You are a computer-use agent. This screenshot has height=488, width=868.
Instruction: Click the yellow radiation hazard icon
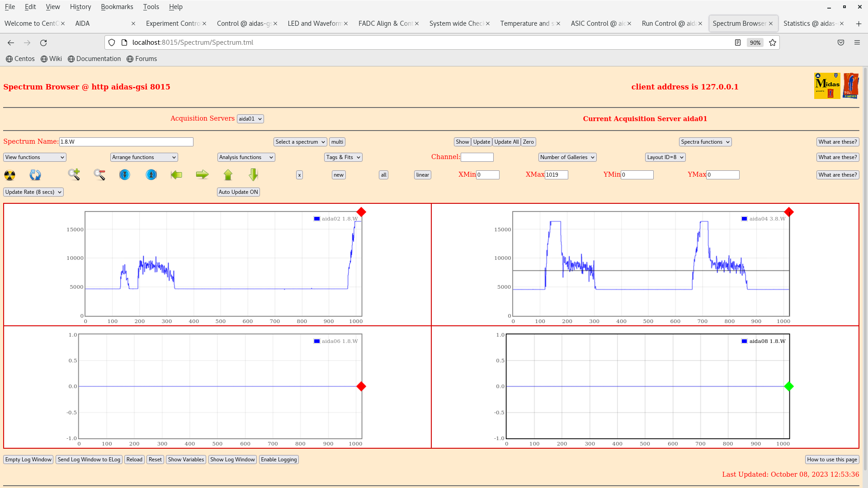[x=9, y=175]
